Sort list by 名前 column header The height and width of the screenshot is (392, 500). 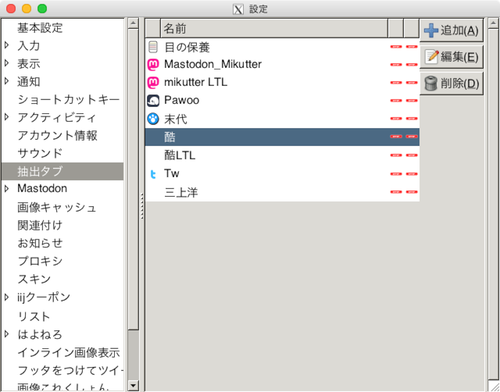pyautogui.click(x=274, y=28)
